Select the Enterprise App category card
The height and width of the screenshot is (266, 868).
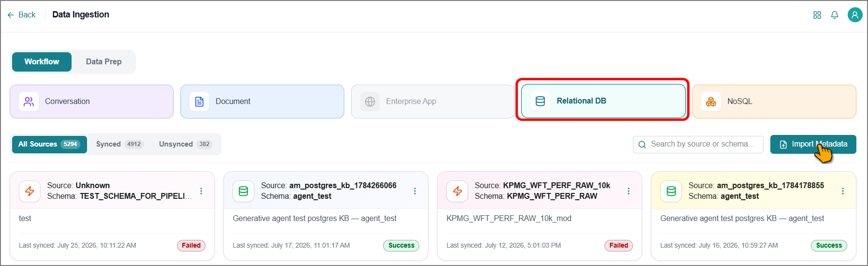(433, 102)
